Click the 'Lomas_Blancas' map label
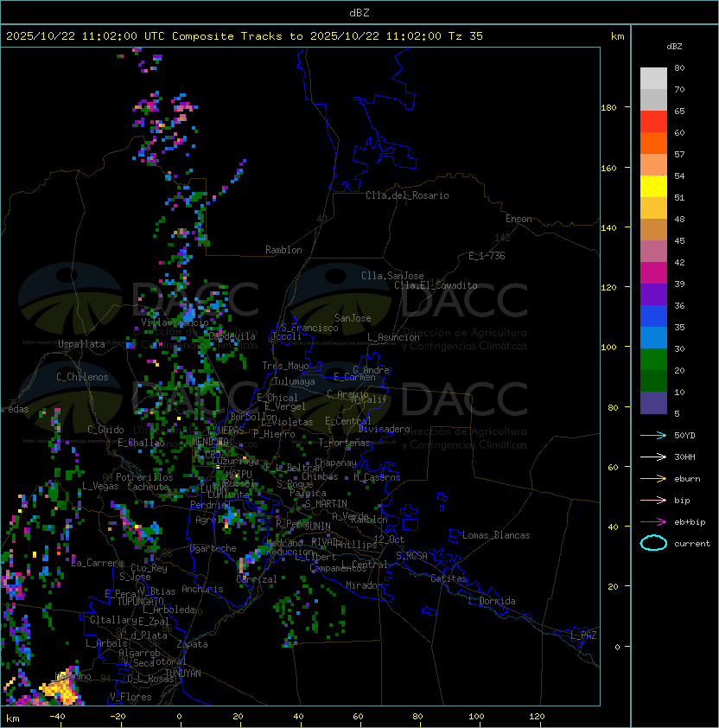 496,535
